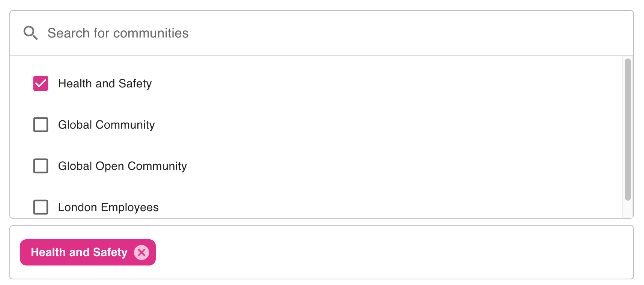
Task: Select the Global Community label text
Action: pyautogui.click(x=106, y=124)
